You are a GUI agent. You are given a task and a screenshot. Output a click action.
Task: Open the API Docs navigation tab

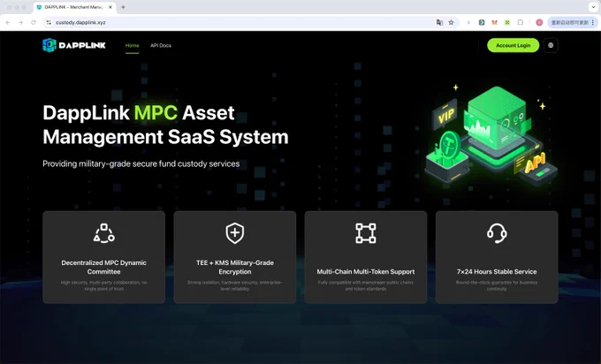point(161,45)
